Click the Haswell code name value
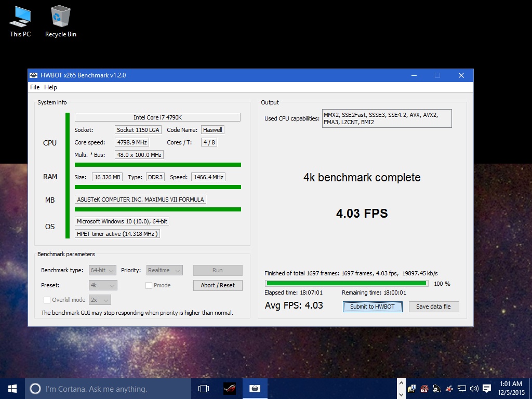 coord(212,130)
